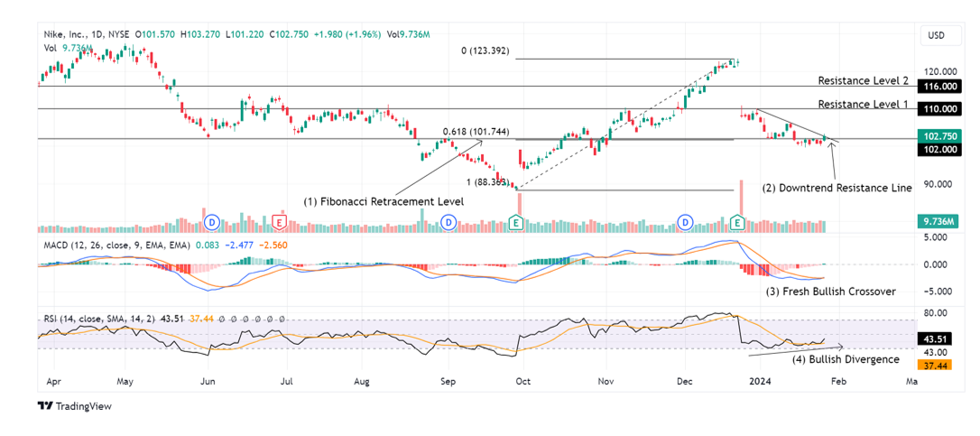The width and height of the screenshot is (980, 436).
Task: Click the high price H103.270
Action: [x=200, y=34]
